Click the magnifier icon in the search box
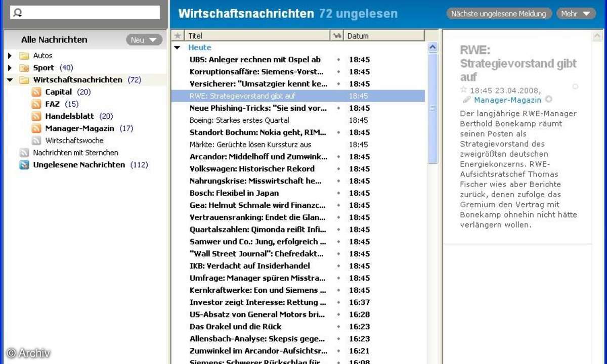This screenshot has height=364, width=607. [x=17, y=13]
